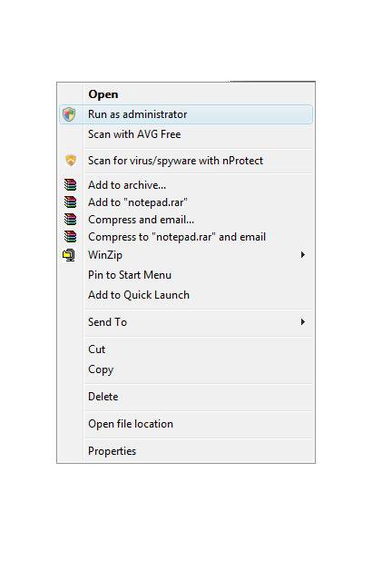Click the UAC shield icon beside Run as administrator
The width and height of the screenshot is (392, 561).
tap(69, 114)
